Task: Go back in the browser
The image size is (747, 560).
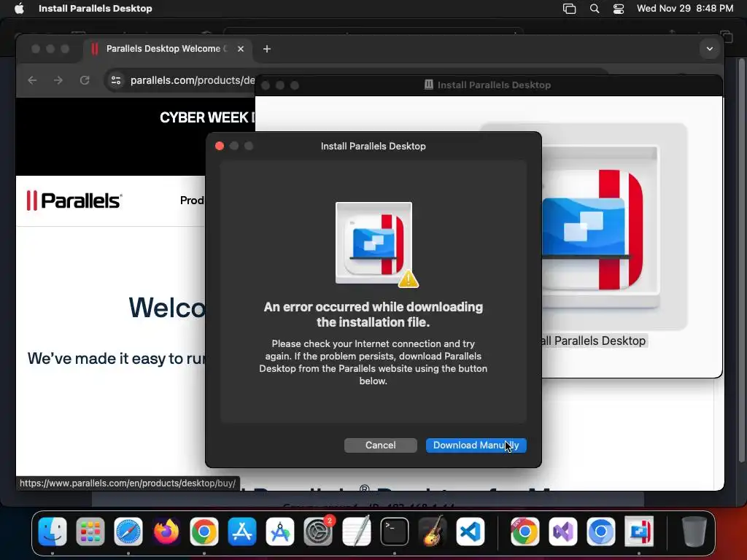Action: (32, 80)
